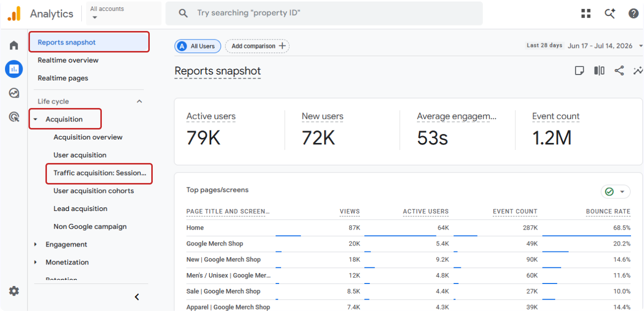
Task: Open the All accounts dropdown
Action: click(123, 13)
